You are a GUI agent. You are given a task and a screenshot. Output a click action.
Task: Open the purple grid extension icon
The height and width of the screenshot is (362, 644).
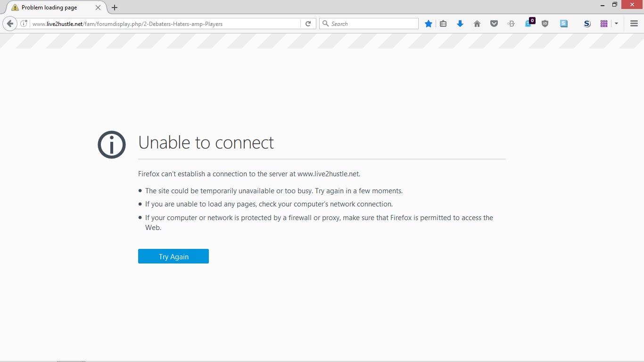pos(604,24)
